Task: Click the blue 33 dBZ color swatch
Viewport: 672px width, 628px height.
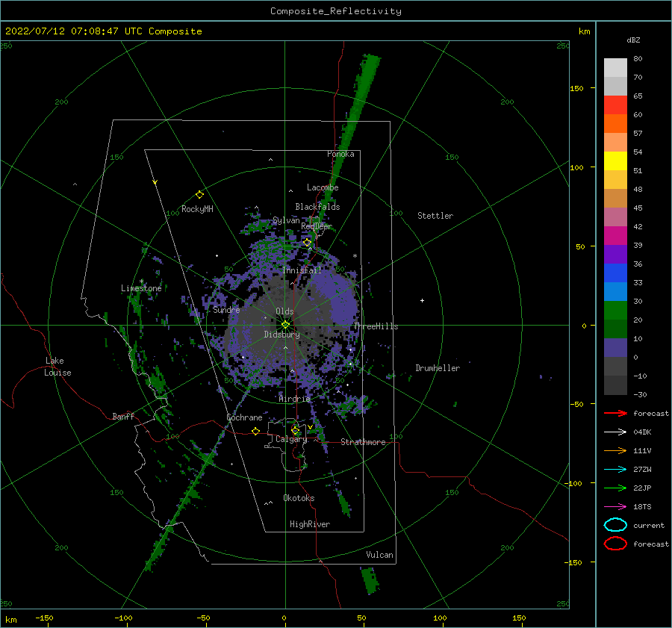Action: [615, 273]
